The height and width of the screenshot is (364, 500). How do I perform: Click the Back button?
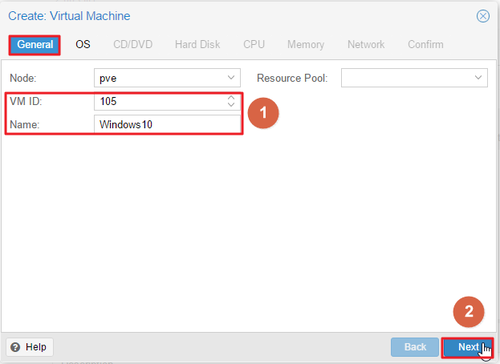pyautogui.click(x=415, y=347)
